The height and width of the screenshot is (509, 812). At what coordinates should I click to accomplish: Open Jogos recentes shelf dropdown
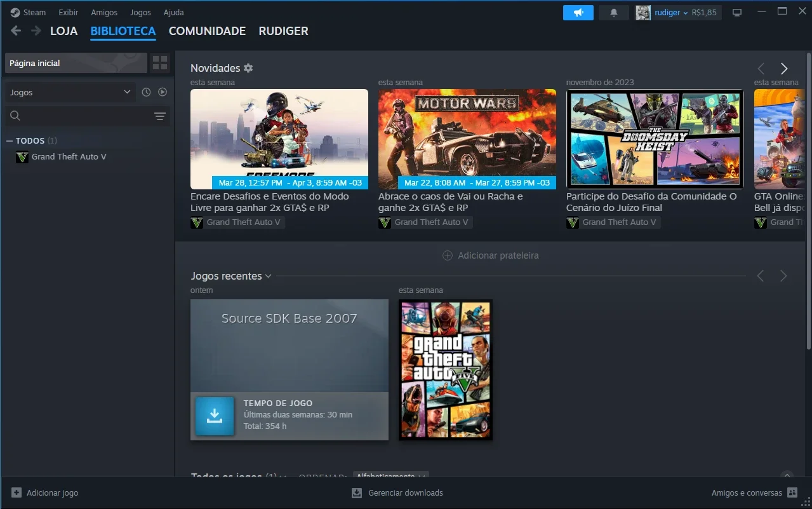(268, 276)
